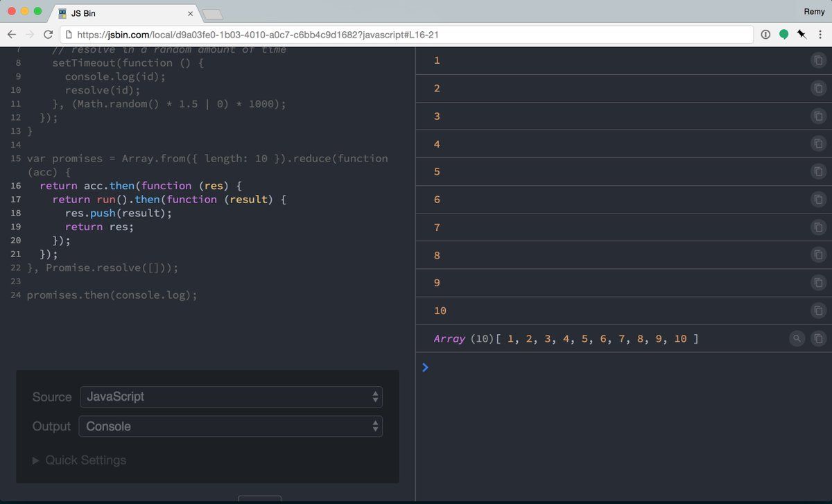Screen dimensions: 832x504
Task: Open the Source dropdown set to JavaScript
Action: coord(231,397)
